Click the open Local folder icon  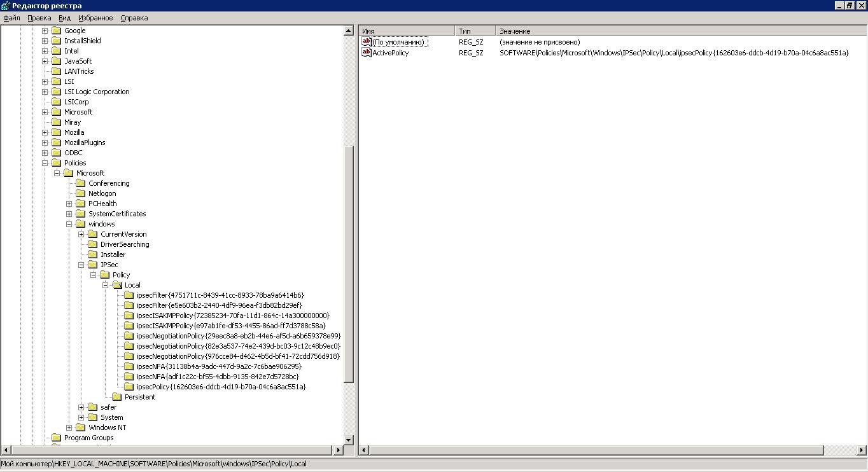click(116, 285)
